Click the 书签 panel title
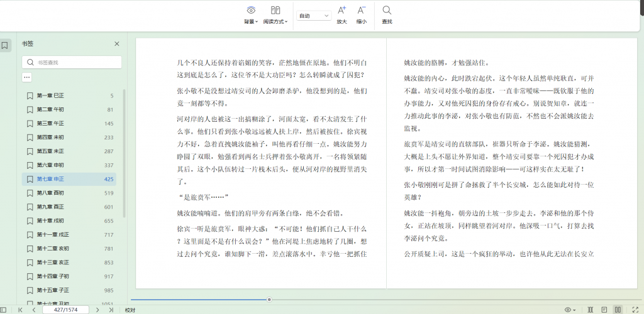Image resolution: width=644 pixels, height=314 pixels. [28, 44]
